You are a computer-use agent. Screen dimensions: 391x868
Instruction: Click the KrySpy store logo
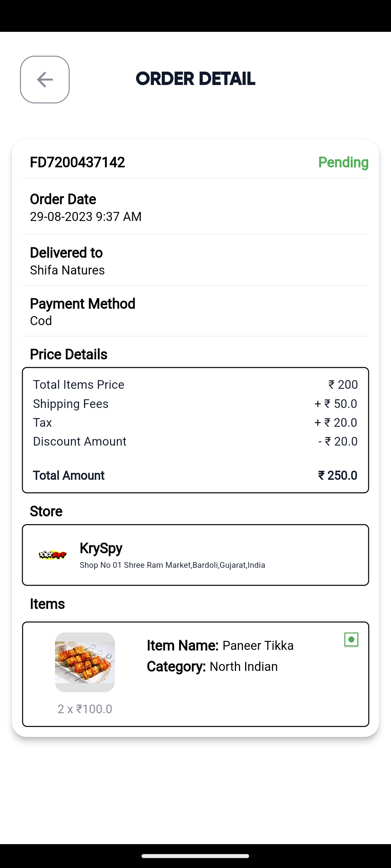point(52,555)
